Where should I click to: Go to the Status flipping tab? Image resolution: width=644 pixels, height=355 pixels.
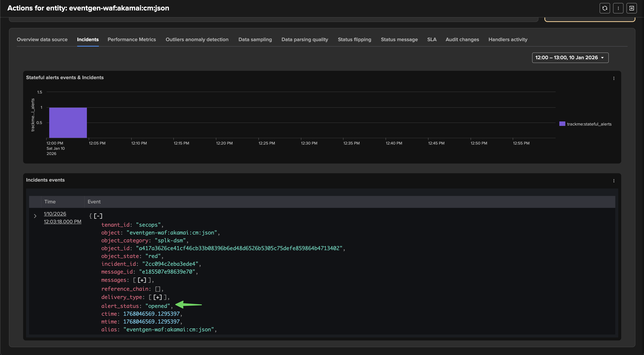(354, 39)
